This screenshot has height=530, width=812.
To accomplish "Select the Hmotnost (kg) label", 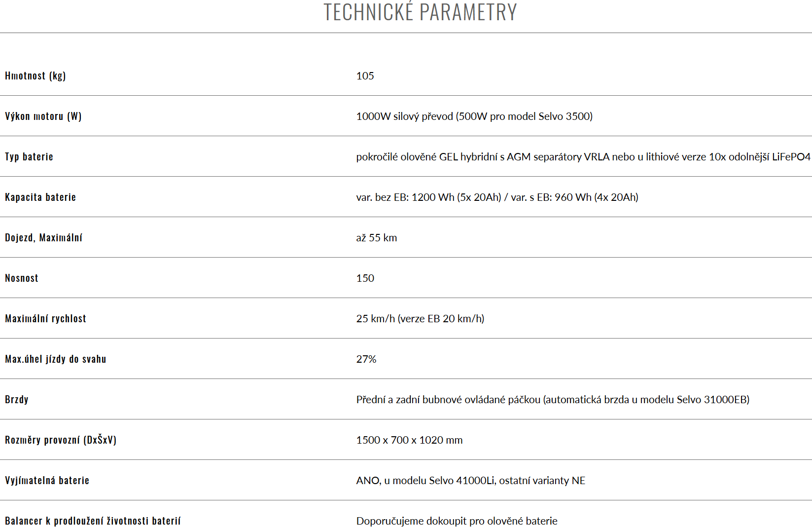I will (35, 76).
